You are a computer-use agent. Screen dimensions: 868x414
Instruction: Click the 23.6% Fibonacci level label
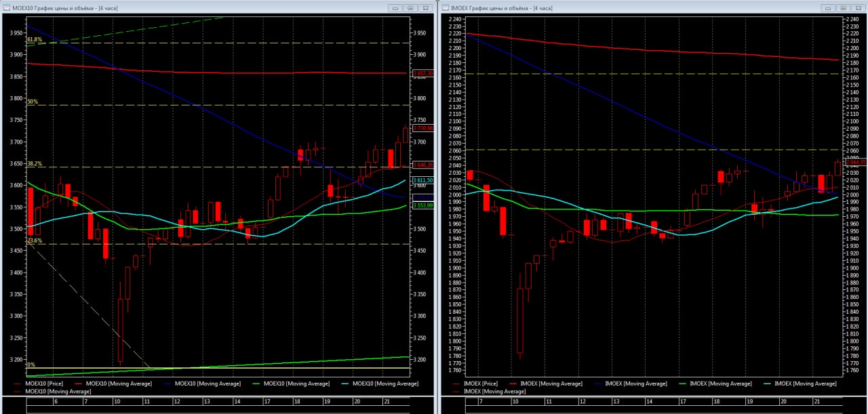coord(35,241)
